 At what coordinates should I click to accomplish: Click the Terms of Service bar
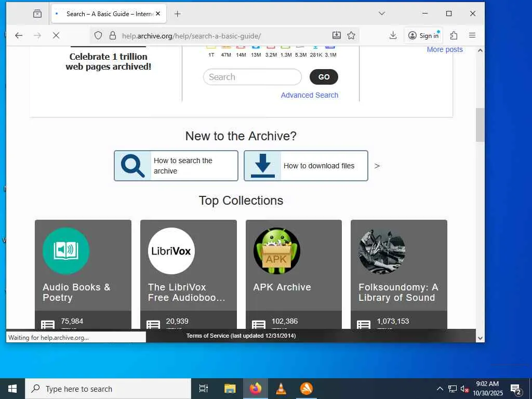241,336
